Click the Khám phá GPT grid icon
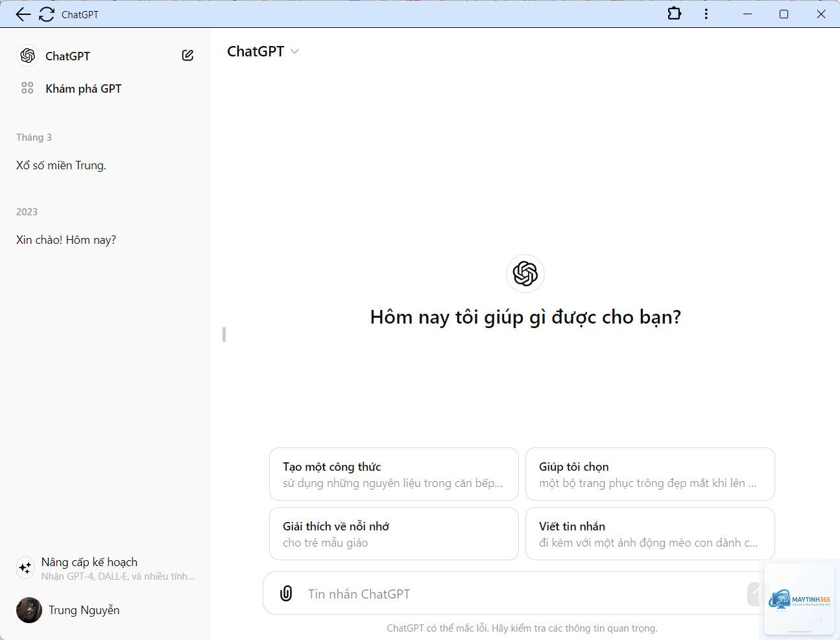Screen dimensions: 840x640 click(x=27, y=88)
